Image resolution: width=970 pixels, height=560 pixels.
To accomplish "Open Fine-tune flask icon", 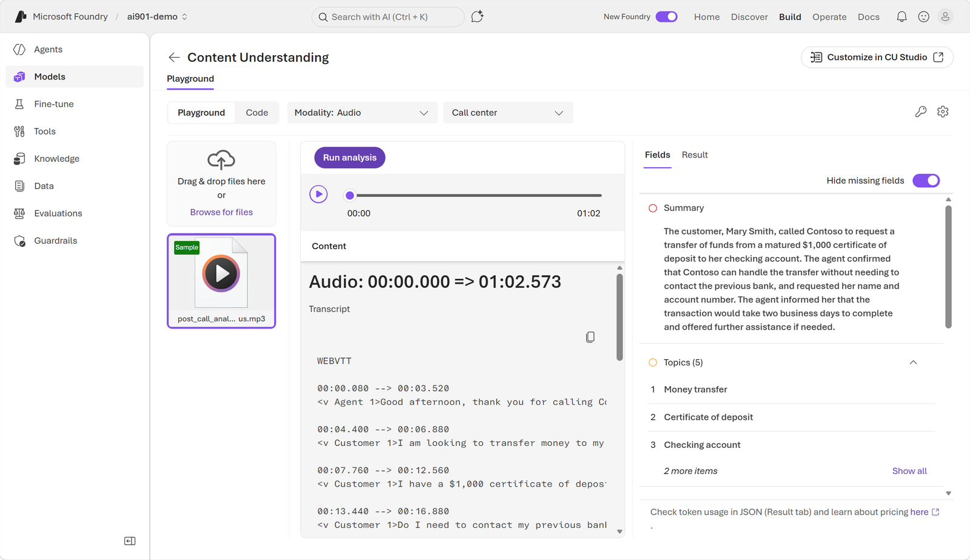I will pos(19,104).
